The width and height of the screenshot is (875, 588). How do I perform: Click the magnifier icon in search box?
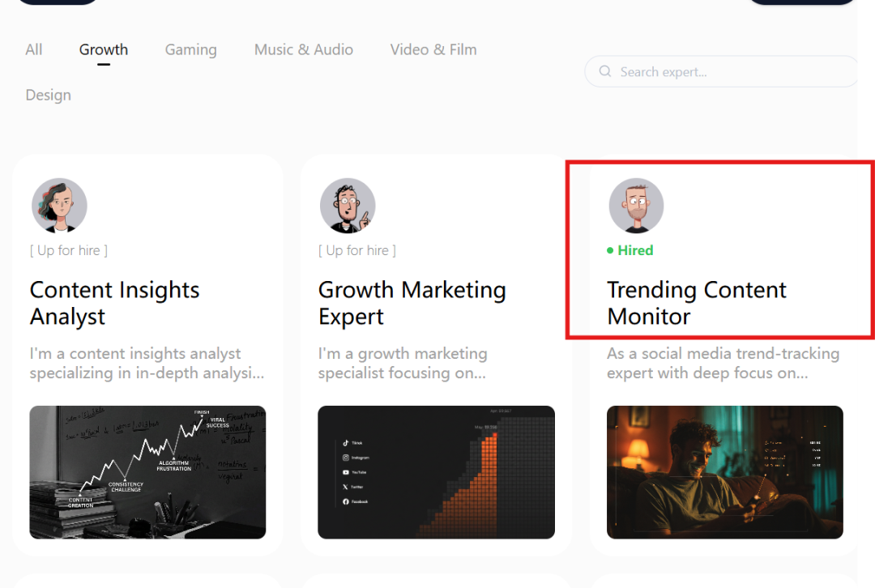(605, 71)
